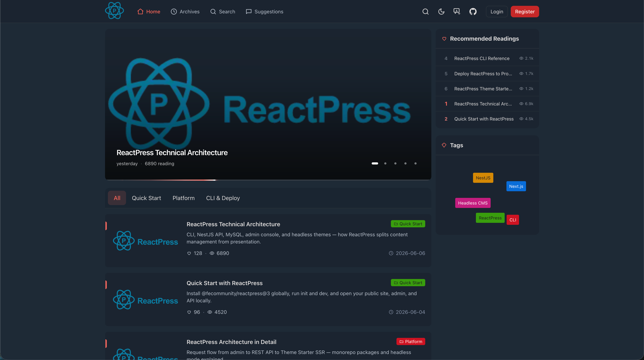
Task: Go to Home nav item
Action: 149,12
